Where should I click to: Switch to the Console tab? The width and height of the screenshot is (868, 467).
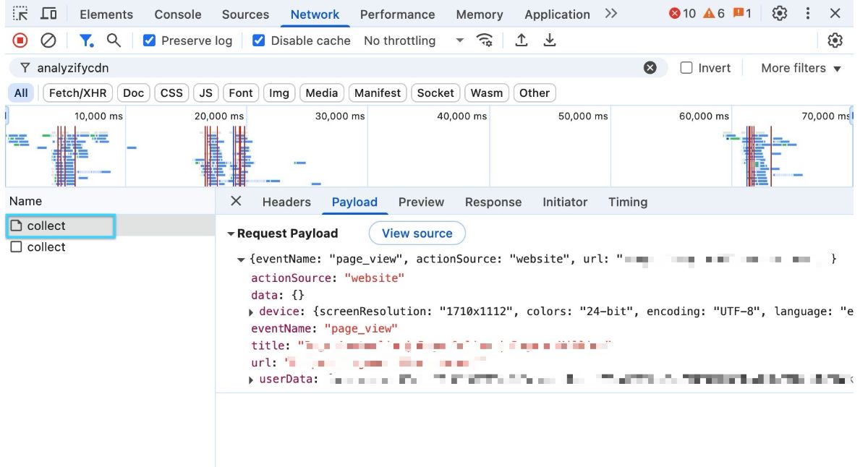(178, 14)
